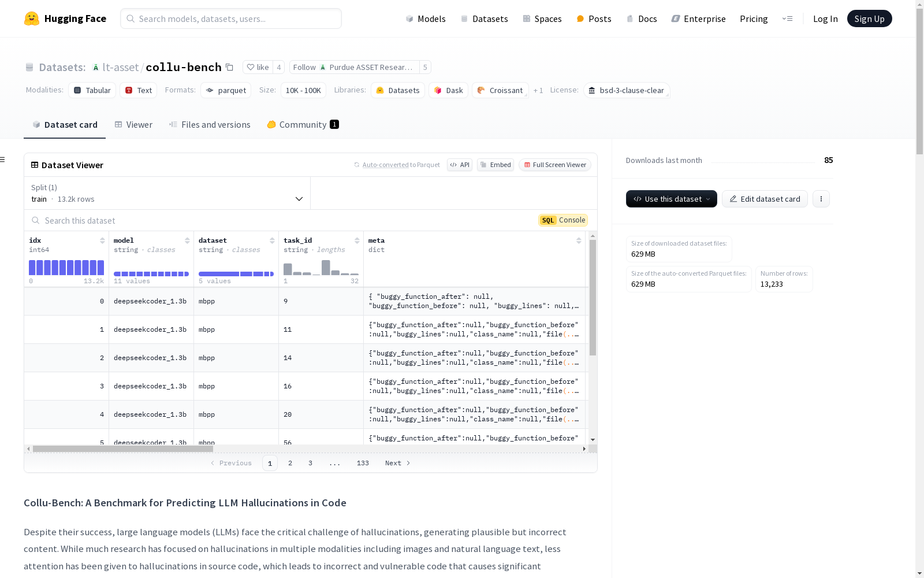Go to Models in top navigation
Viewport: 924px width, 578px height.
coord(426,18)
